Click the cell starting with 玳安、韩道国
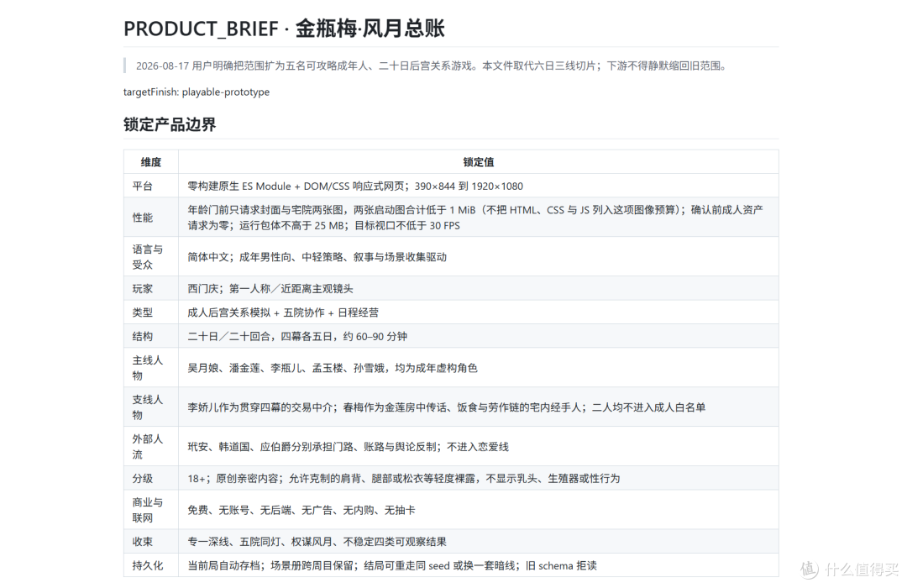This screenshot has height=588, width=907. (479, 446)
